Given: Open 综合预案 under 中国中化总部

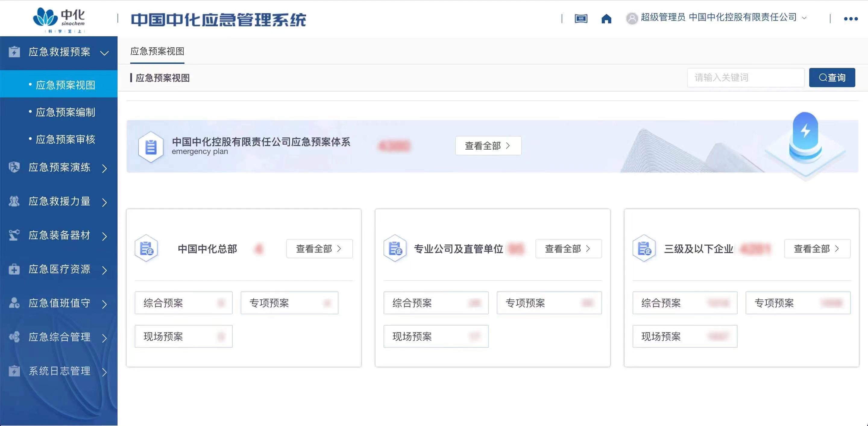Looking at the screenshot, I should tap(184, 303).
